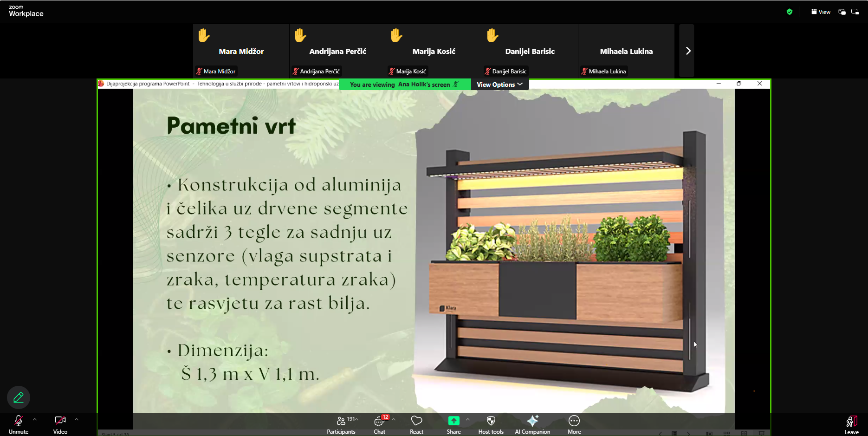Image resolution: width=868 pixels, height=436 pixels.
Task: Click Leave to exit the meeting
Action: tap(851, 423)
